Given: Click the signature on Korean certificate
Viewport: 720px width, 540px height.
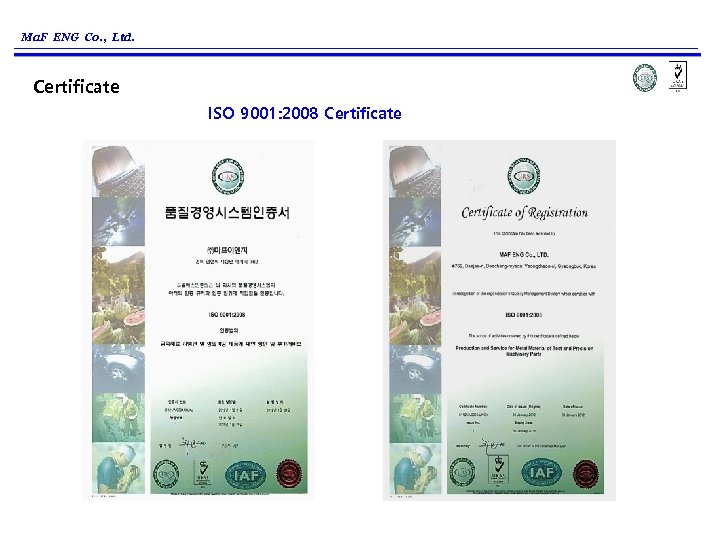Looking at the screenshot, I should pos(193,443).
